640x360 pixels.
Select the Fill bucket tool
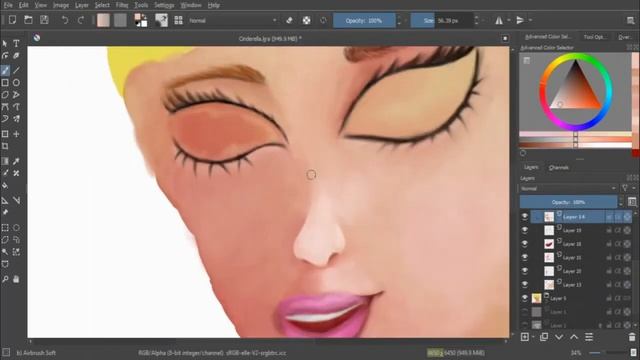5,186
